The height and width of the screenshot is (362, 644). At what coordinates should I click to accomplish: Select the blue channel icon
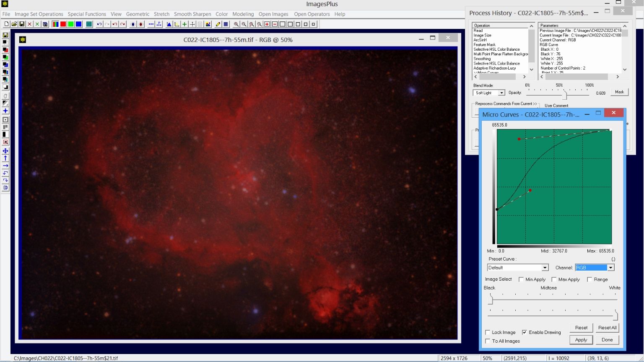click(78, 24)
